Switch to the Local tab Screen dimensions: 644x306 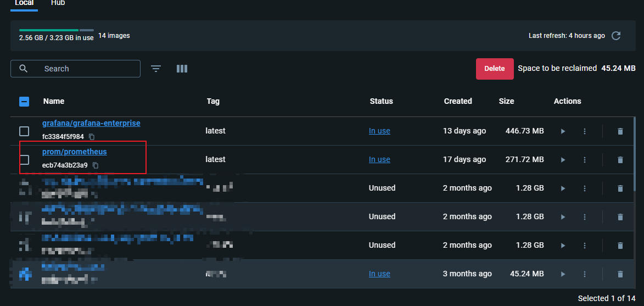click(x=24, y=3)
